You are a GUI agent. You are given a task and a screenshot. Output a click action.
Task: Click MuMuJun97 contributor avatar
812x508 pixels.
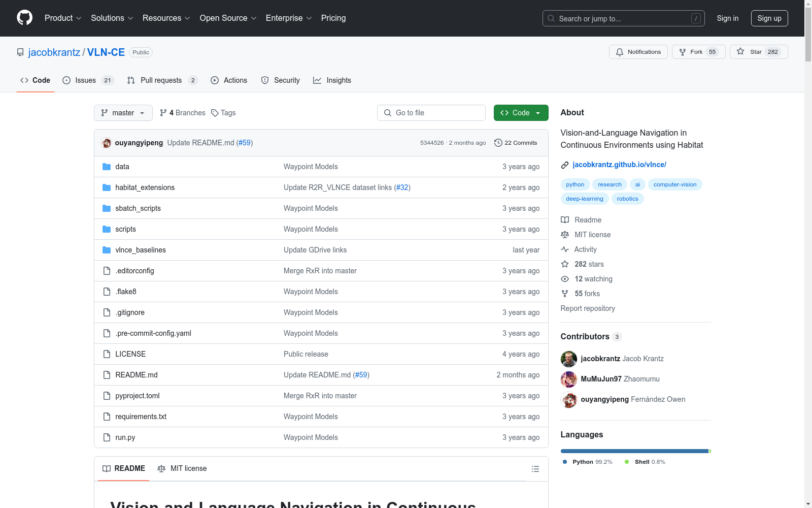[569, 379]
